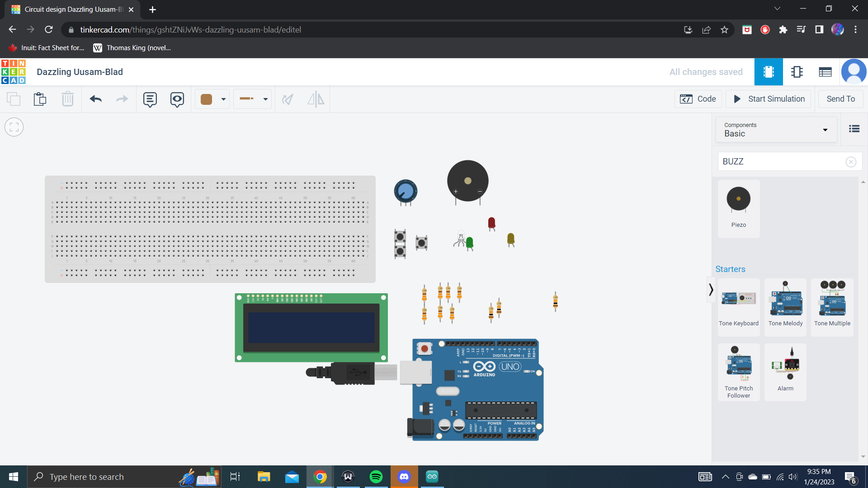The image size is (868, 488).
Task: Click the copy component icon in toolbar
Action: [x=13, y=99]
